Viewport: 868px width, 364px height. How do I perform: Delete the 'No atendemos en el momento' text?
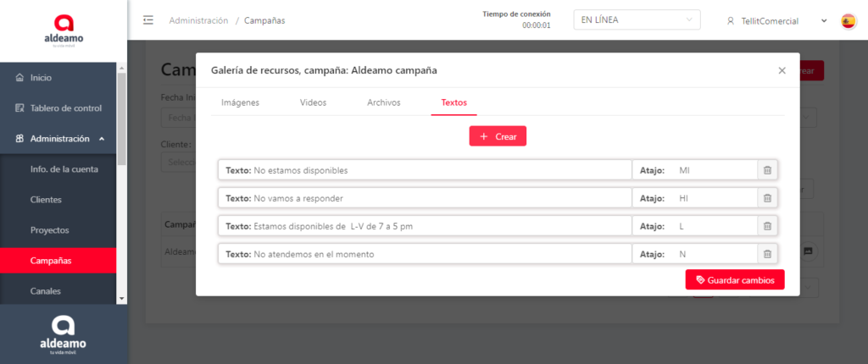(767, 254)
